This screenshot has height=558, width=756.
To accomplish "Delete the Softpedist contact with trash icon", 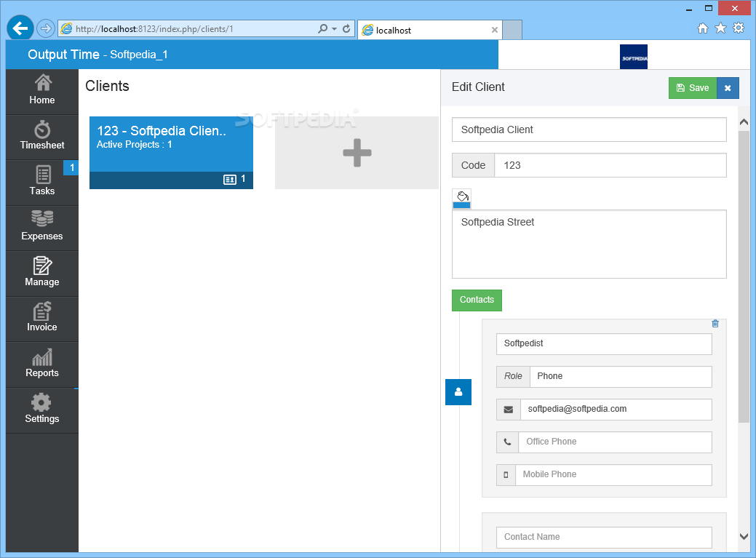I will (x=715, y=324).
